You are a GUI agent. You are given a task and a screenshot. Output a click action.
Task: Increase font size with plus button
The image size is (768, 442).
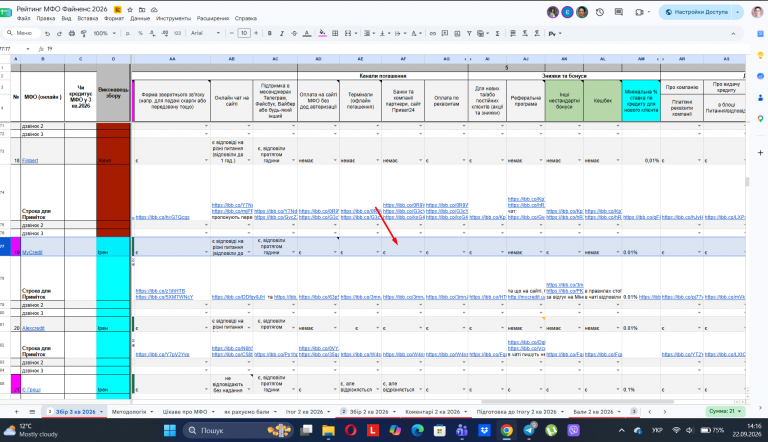click(x=256, y=33)
